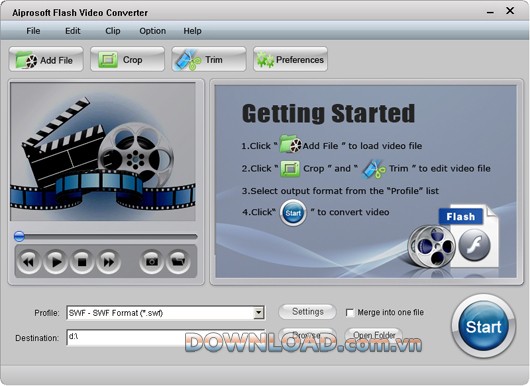
Task: Enable Merge into one file checkbox
Action: 350,313
